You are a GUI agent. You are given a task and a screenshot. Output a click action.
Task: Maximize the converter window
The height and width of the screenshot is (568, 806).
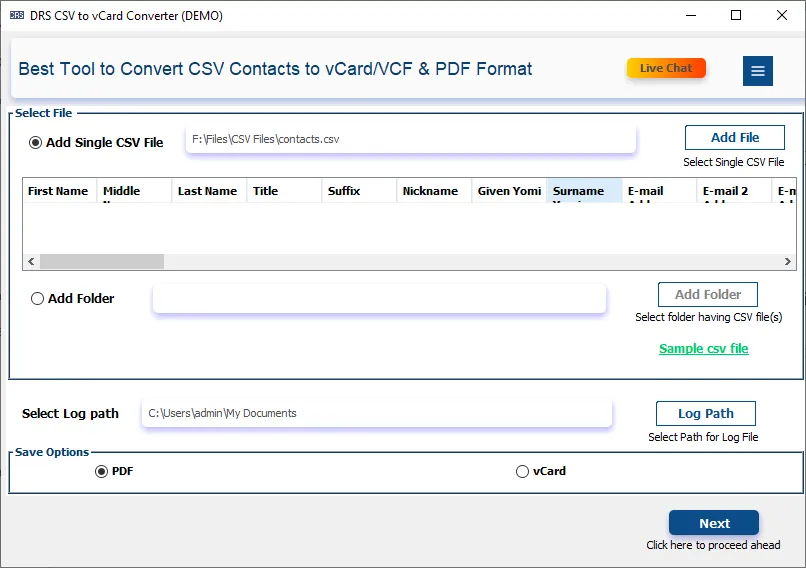click(736, 15)
